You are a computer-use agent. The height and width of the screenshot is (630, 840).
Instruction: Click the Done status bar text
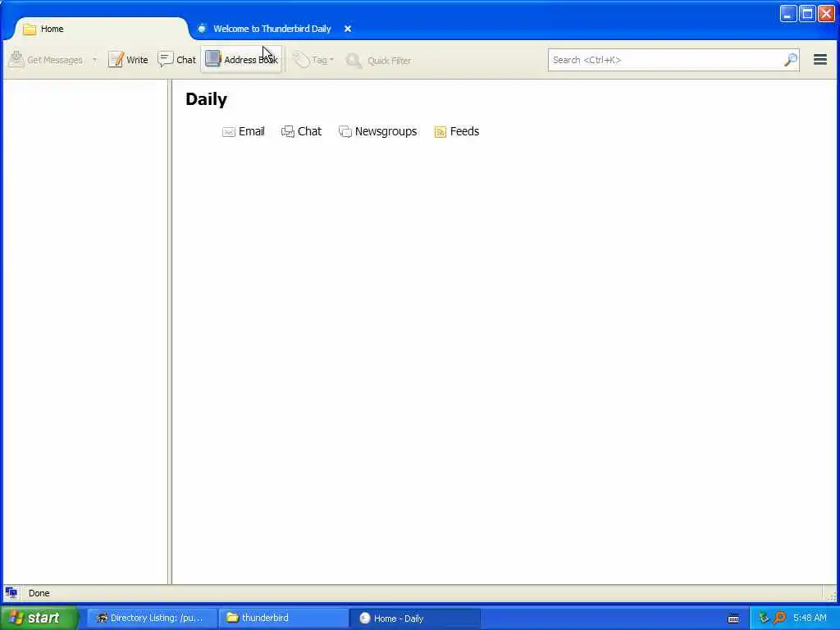tap(39, 593)
